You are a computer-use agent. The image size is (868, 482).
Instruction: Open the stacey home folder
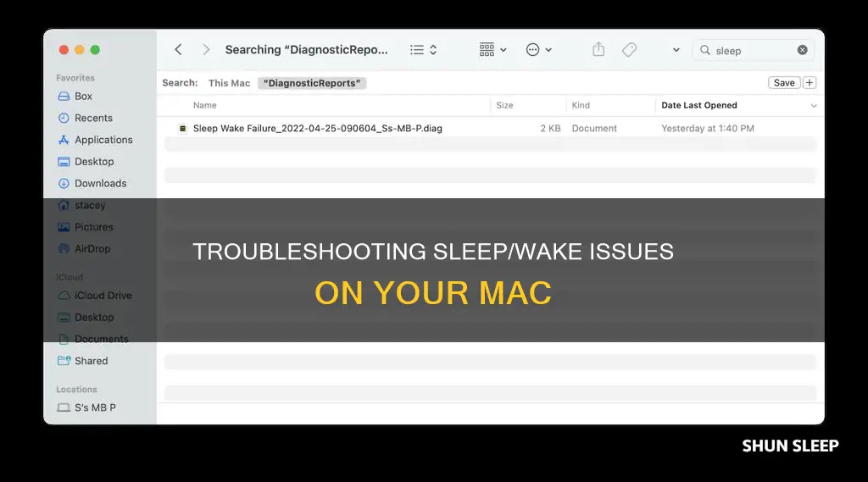(x=90, y=205)
